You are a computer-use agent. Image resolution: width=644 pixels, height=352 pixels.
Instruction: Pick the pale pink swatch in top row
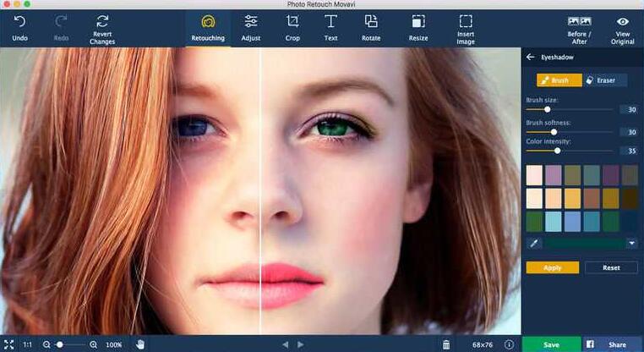pyautogui.click(x=534, y=175)
